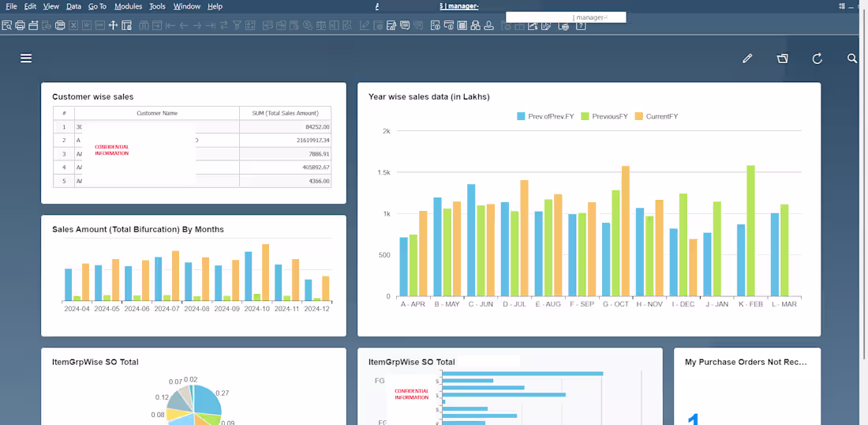Open the Go To menu

97,6
